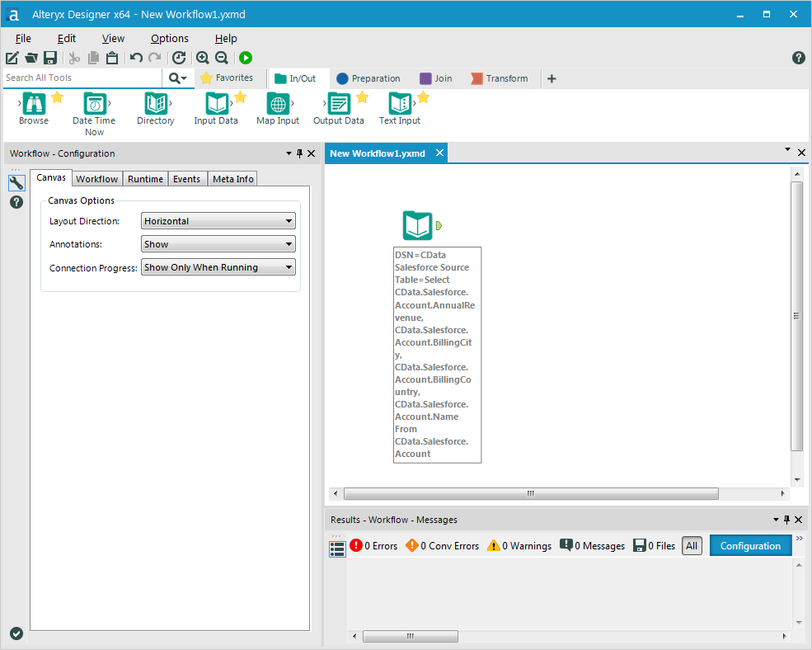Add a tool category with the plus button

tap(552, 78)
